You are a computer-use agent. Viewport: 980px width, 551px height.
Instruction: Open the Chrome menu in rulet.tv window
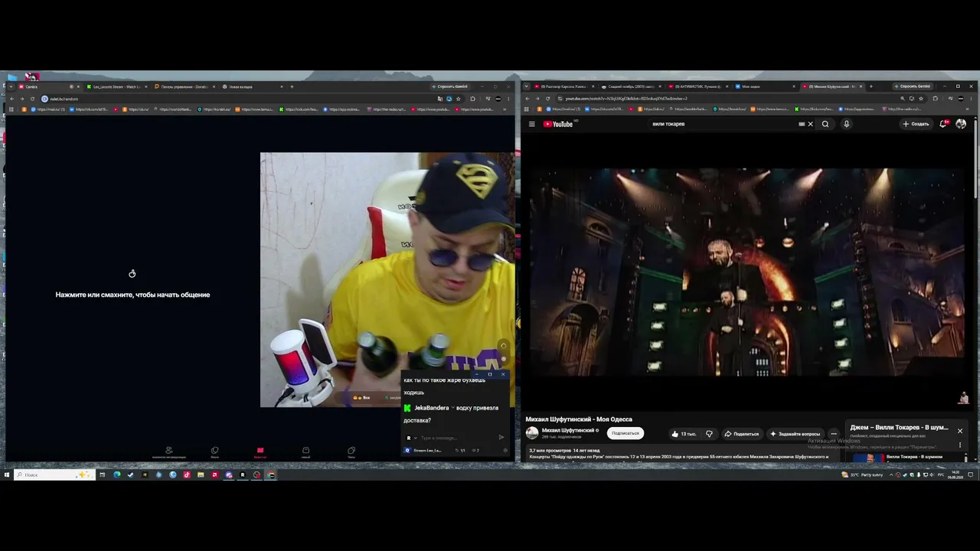[x=509, y=99]
